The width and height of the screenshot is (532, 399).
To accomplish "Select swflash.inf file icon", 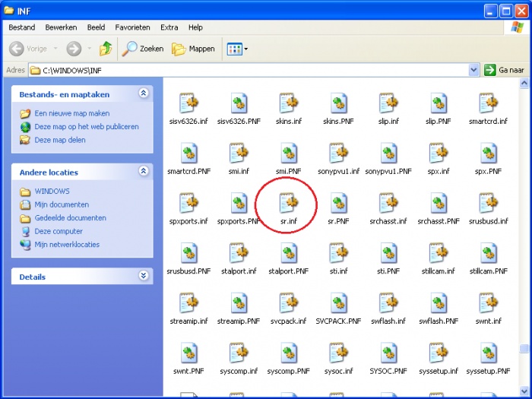I will [x=388, y=303].
